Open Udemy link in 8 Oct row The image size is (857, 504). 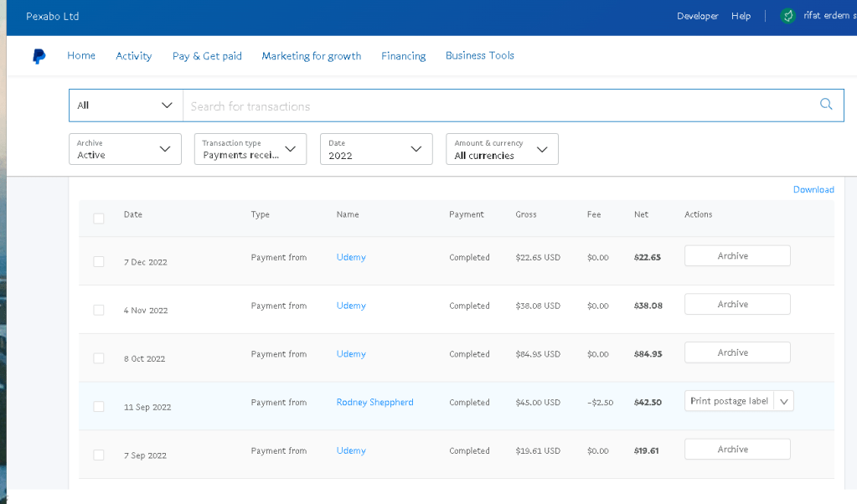351,354
